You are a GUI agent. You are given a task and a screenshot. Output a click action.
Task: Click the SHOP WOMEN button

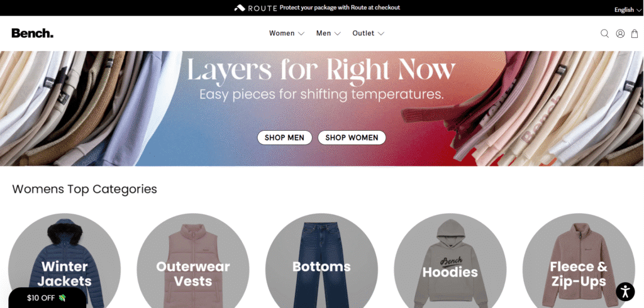352,138
